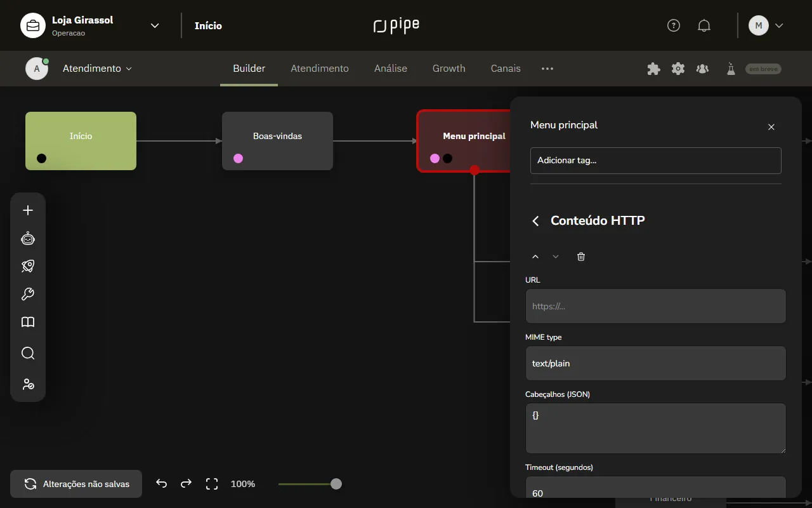Click the rocket publish icon
This screenshot has height=508, width=812.
28,266
